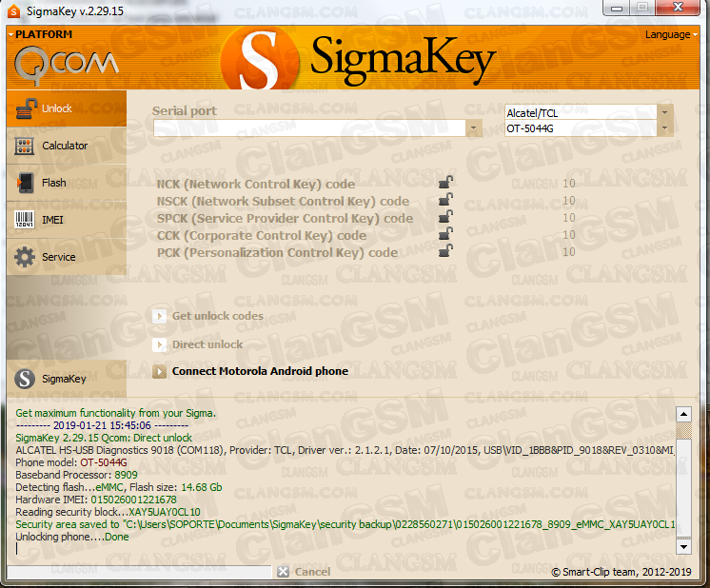
Task: Click 'Flash size: 14.68 Gb' log line
Action: point(119,487)
